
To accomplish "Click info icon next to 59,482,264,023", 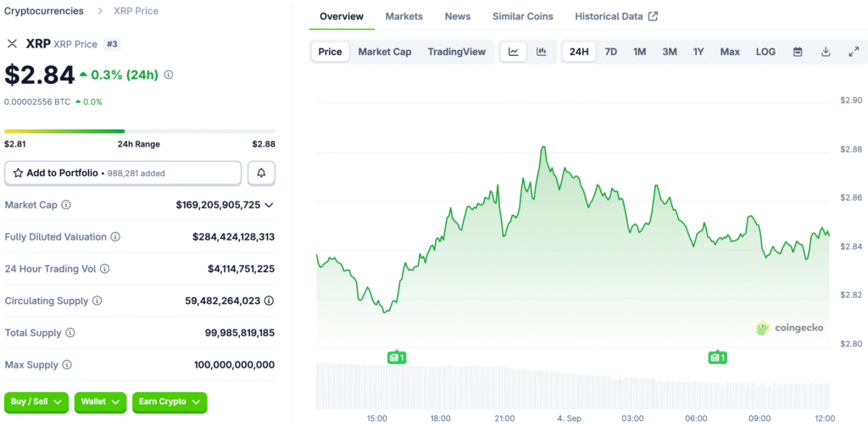I will [x=269, y=301].
